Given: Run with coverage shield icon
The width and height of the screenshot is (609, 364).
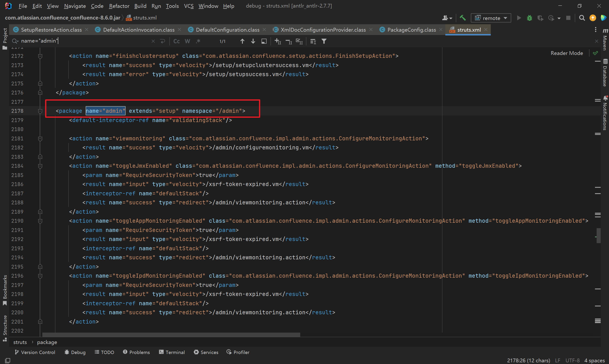Looking at the screenshot, I should pyautogui.click(x=540, y=18).
